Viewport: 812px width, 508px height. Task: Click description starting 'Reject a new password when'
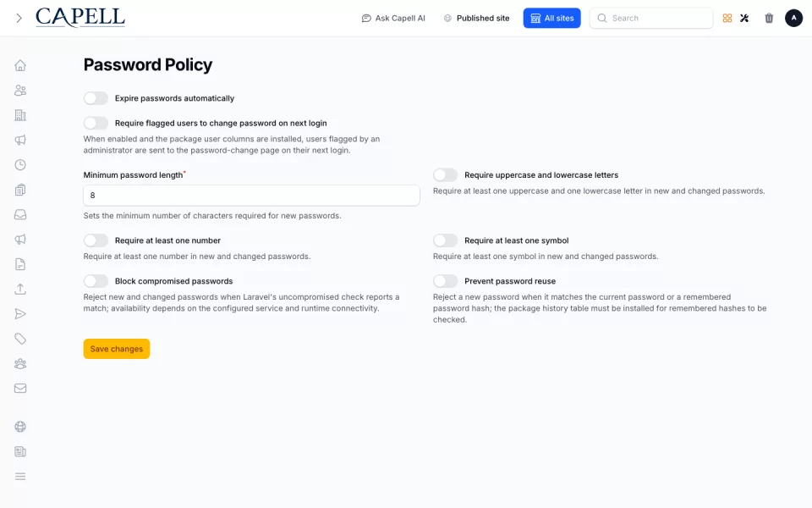coord(600,308)
